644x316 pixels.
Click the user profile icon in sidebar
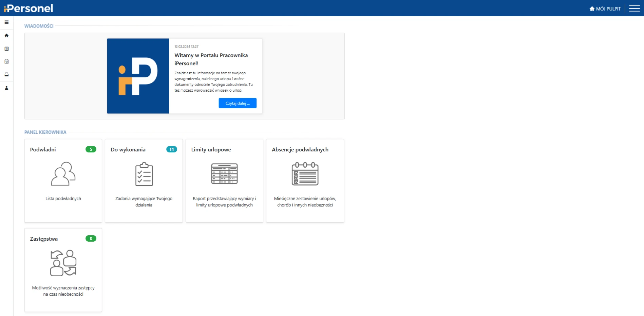(x=6, y=88)
